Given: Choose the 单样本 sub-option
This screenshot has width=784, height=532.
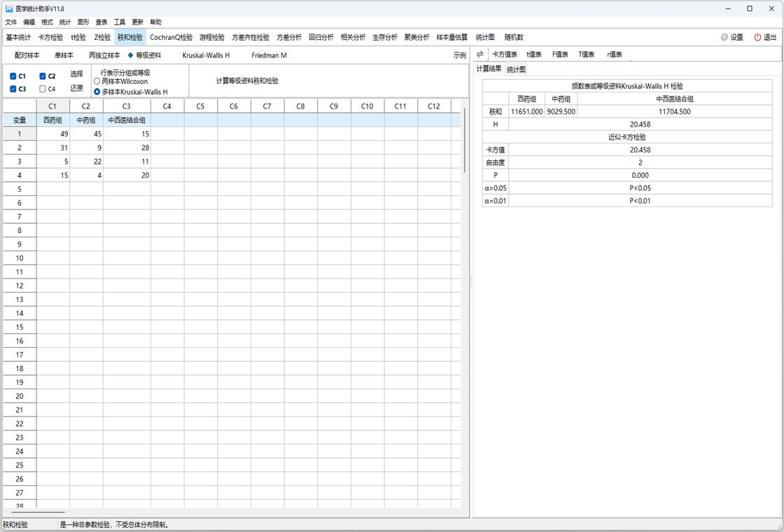Looking at the screenshot, I should click(64, 55).
